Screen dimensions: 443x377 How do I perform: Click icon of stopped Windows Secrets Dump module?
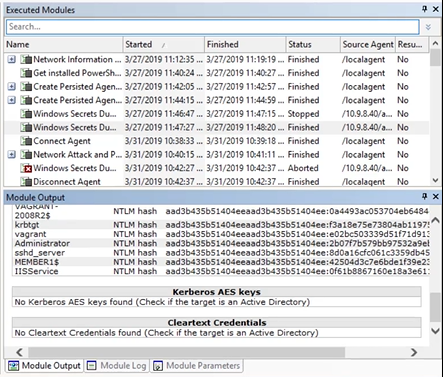coord(26,114)
